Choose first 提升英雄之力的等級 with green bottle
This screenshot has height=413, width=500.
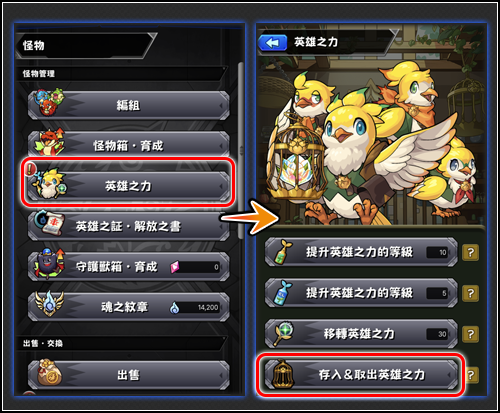pyautogui.click(x=361, y=252)
